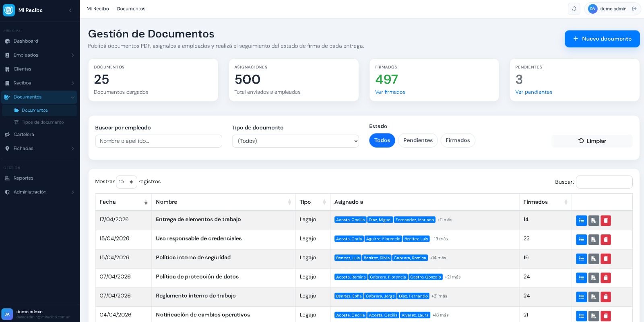Sort table by Firmados column
This screenshot has height=322, width=644.
pos(545,202)
